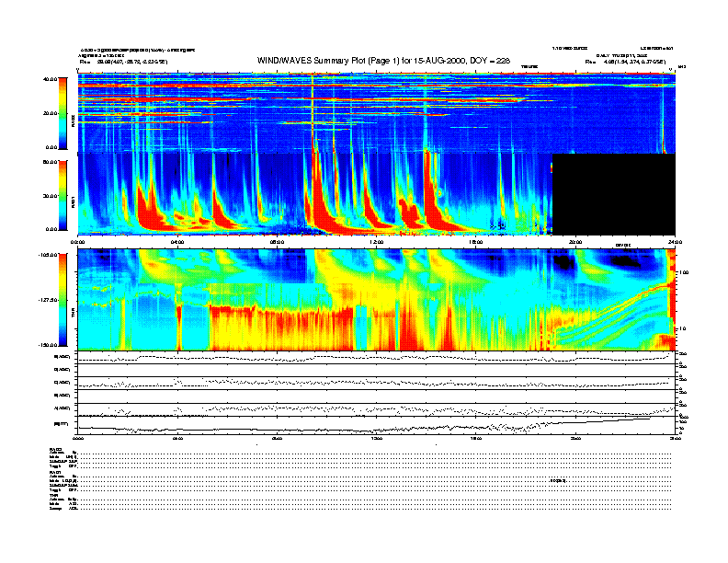This screenshot has width=728, height=563.
Task: Click the RAD2 status heading in the bottom table
Action: pos(56,449)
